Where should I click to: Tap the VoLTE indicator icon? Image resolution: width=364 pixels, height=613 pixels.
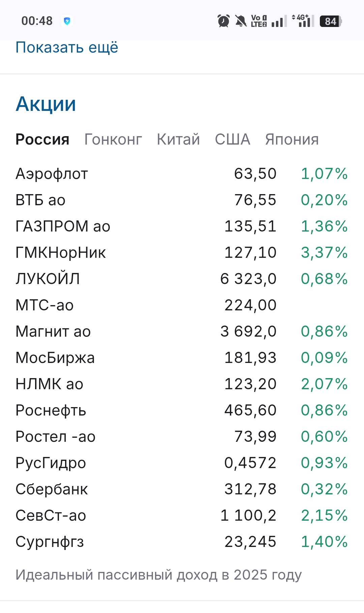pyautogui.click(x=259, y=21)
